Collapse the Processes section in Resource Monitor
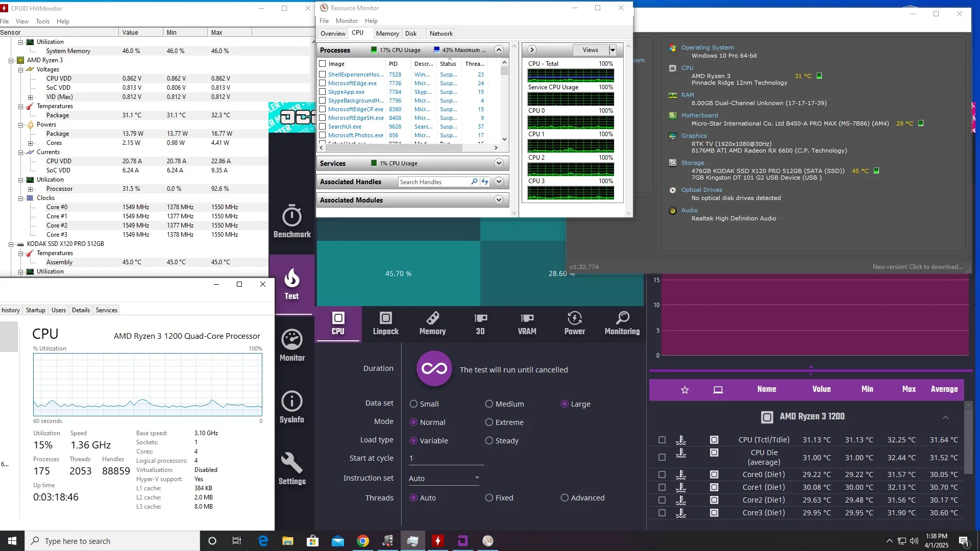Viewport: 980px width, 551px height. (499, 49)
